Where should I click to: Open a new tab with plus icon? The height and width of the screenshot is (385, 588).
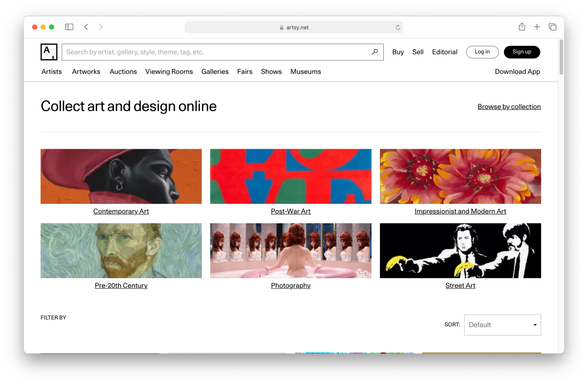pyautogui.click(x=537, y=27)
